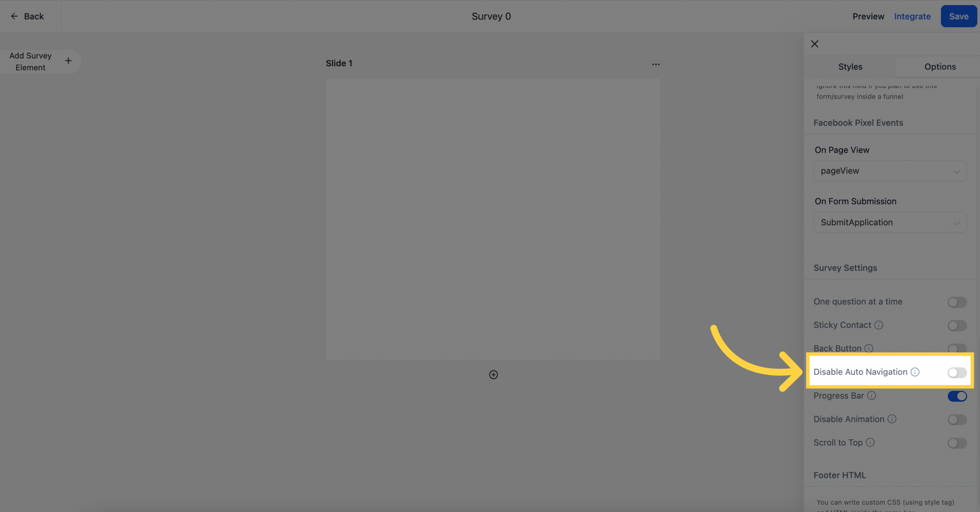980x512 pixels.
Task: Click the add new slide plus-circle icon
Action: coord(493,374)
